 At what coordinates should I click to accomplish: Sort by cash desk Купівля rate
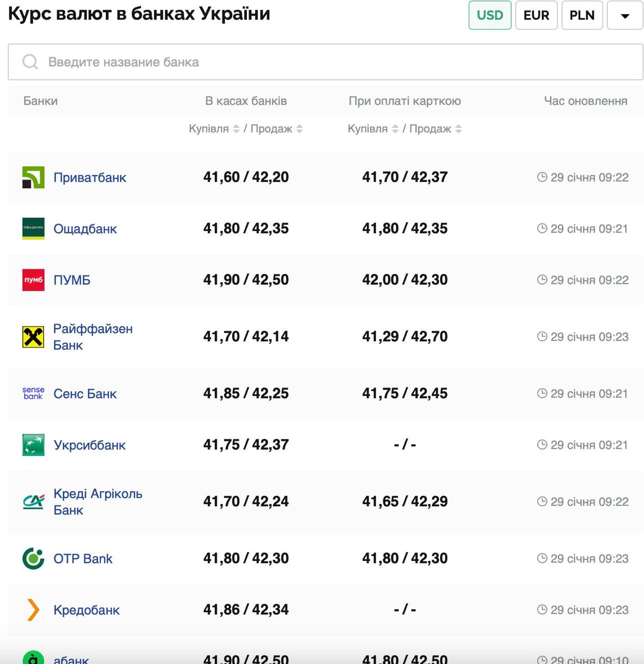(x=236, y=129)
